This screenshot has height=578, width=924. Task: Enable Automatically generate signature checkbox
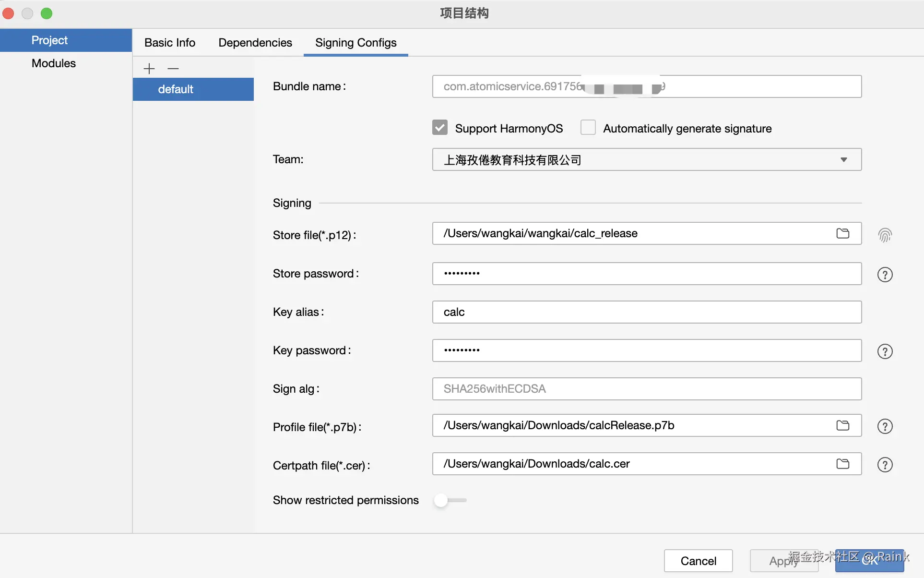coord(588,128)
